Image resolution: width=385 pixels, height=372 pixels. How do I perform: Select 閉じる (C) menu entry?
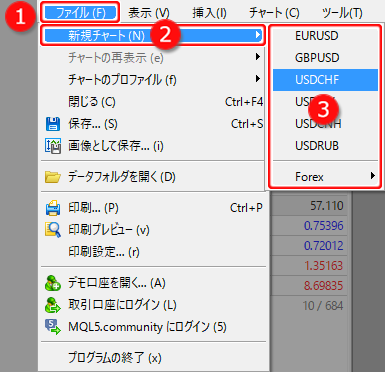(153, 102)
